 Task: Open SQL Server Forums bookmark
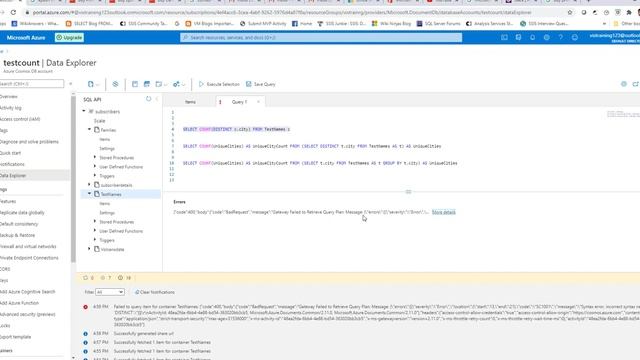[x=438, y=24]
